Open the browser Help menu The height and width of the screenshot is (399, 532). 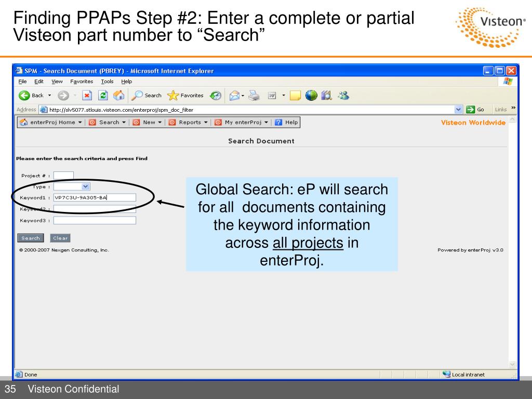[127, 82]
